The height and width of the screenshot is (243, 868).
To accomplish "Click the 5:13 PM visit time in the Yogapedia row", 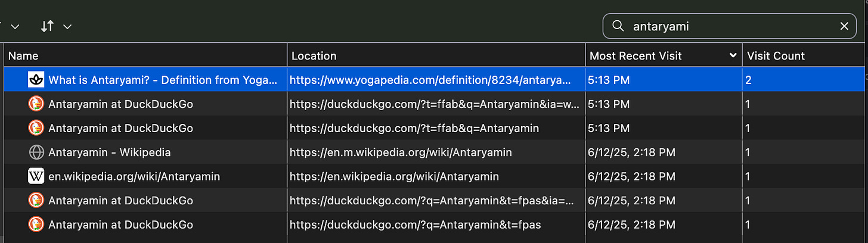I will [x=609, y=80].
